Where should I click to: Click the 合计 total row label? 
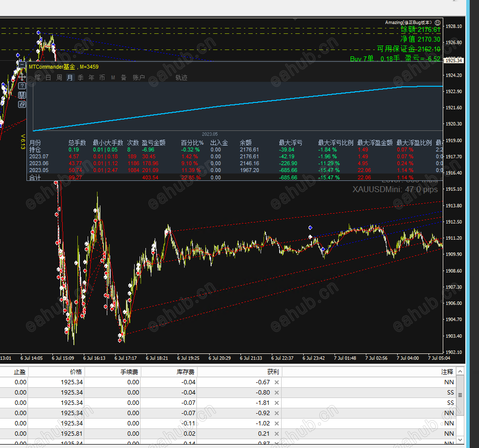pos(35,177)
